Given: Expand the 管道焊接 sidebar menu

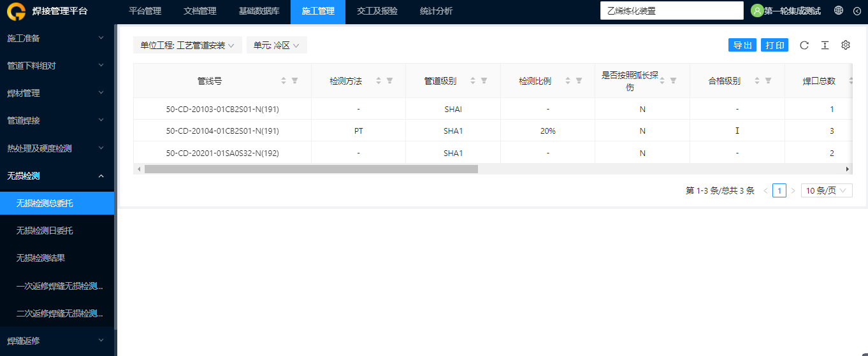Looking at the screenshot, I should click(x=57, y=120).
